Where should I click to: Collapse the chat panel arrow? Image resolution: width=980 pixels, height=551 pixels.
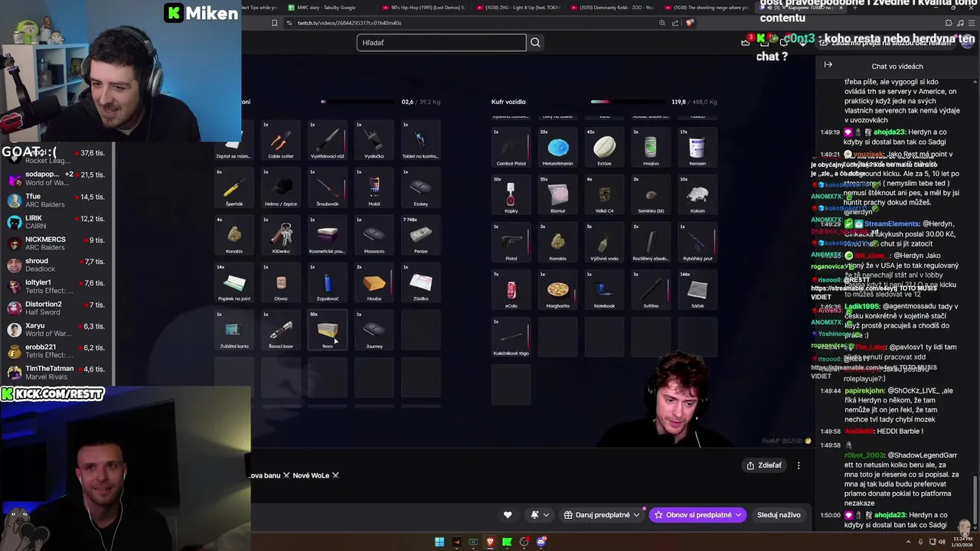point(828,65)
